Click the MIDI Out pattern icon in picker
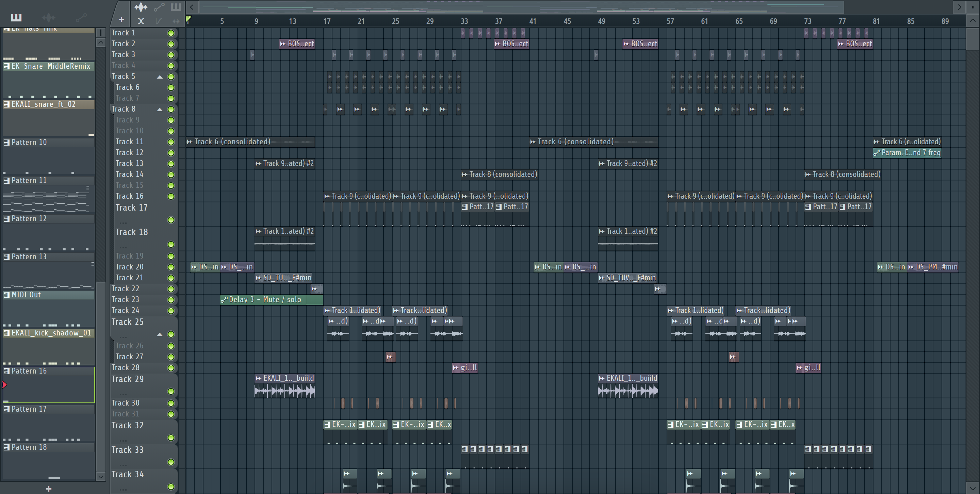The width and height of the screenshot is (980, 494). click(7, 295)
